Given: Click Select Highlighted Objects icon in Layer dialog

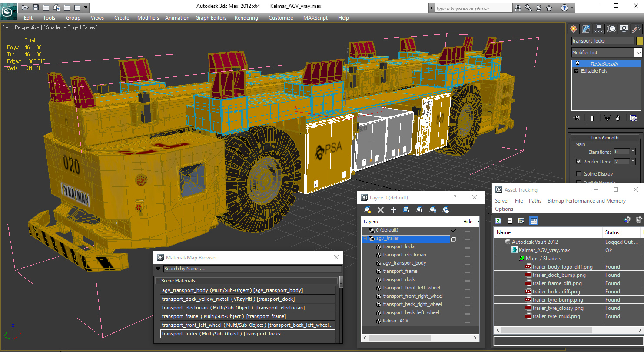Looking at the screenshot, I should coord(407,210).
